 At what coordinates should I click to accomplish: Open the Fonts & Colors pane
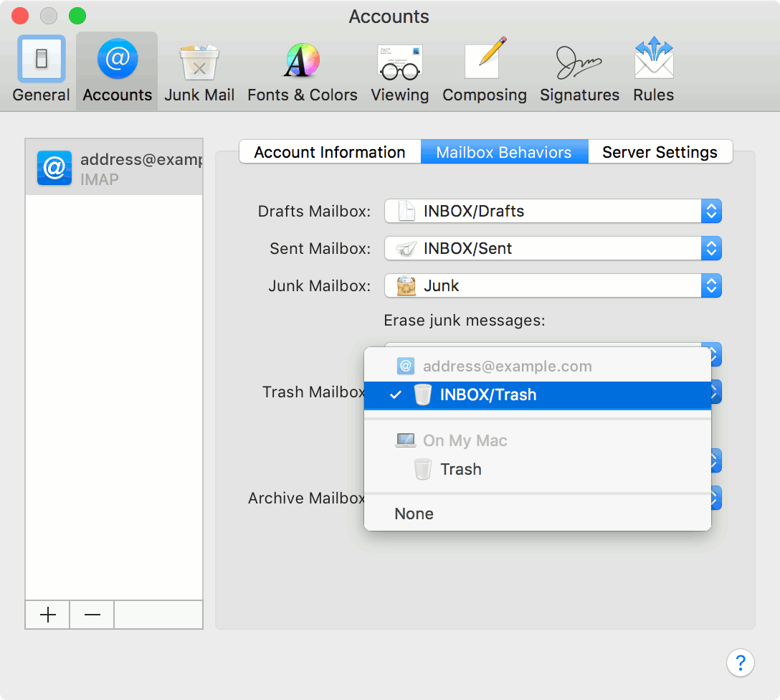[x=302, y=70]
